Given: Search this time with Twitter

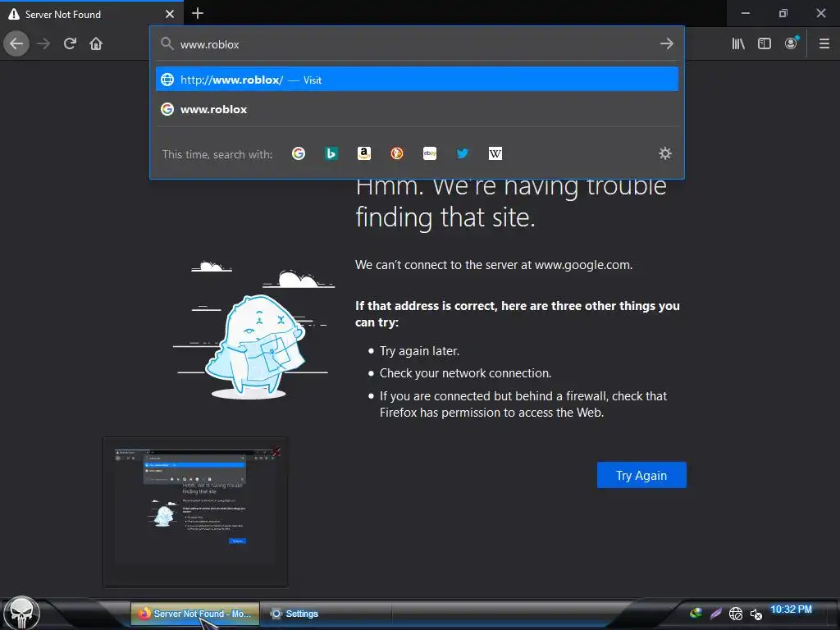Looking at the screenshot, I should coord(463,153).
